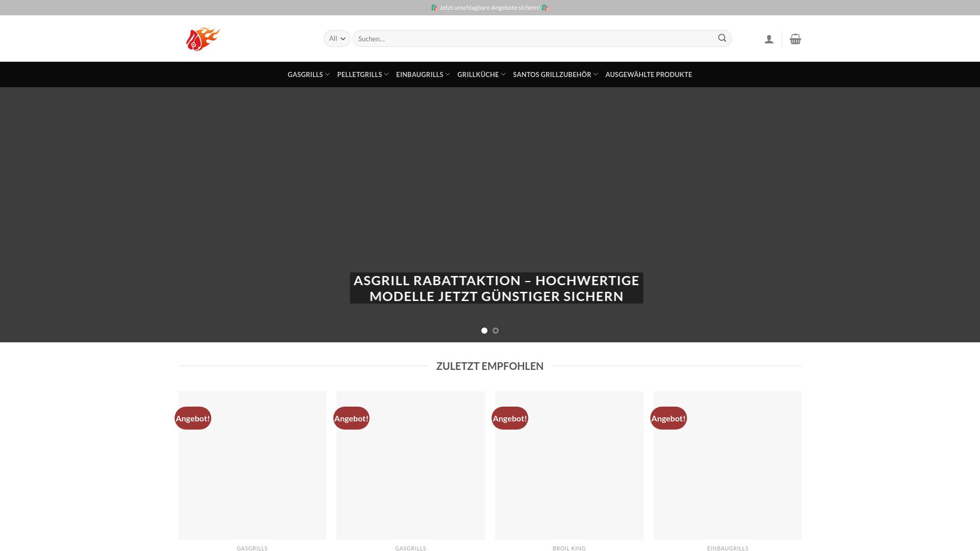980x551 pixels.
Task: Click the Angebot badge on third product
Action: pos(510,418)
